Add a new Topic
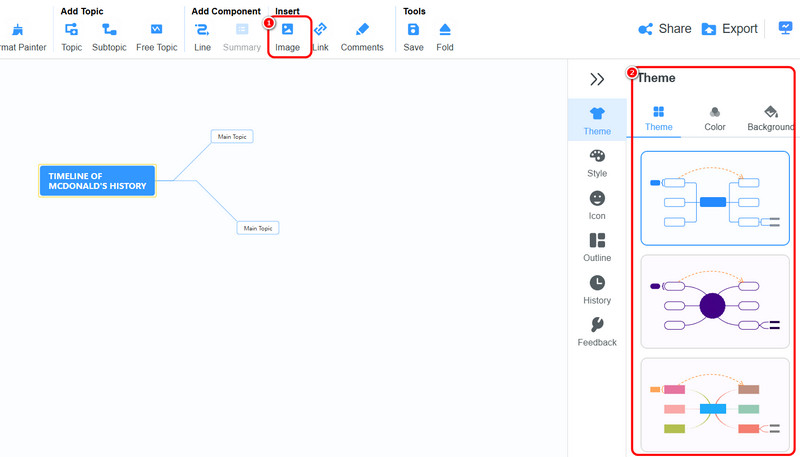Screen dimensions: 800x457 [x=71, y=38]
